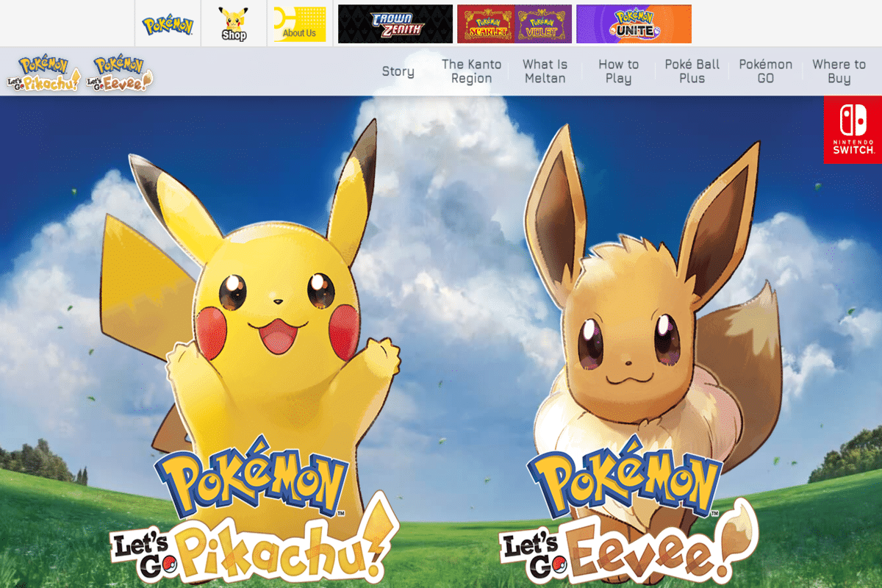Click the Let's Go Pikachu logo in the header

[43, 70]
